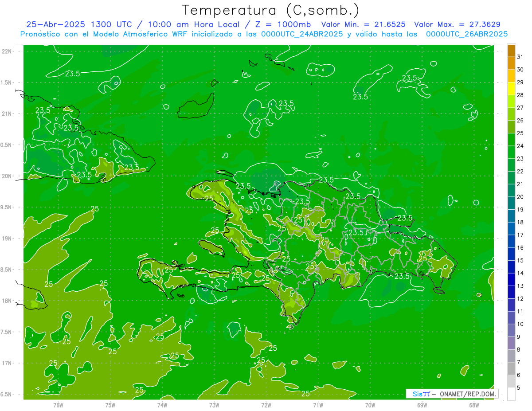Click the '10' color scale label
The image size is (532, 411).
[520, 324]
